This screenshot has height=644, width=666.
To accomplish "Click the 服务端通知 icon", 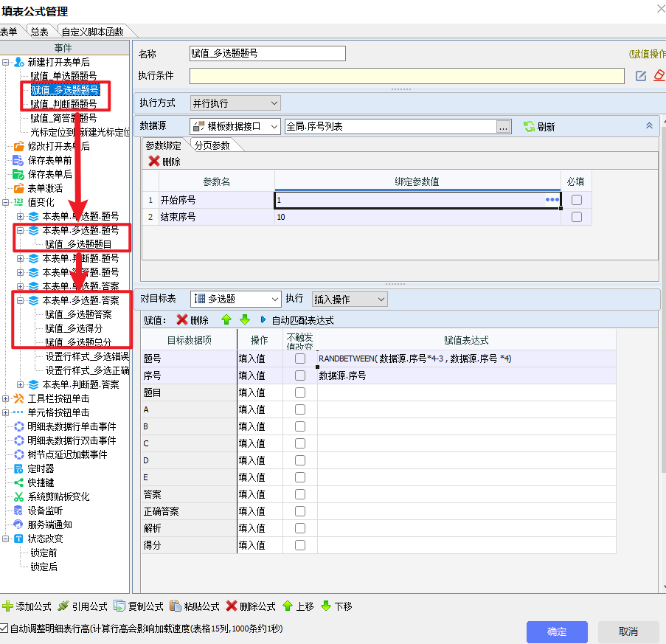I will tap(18, 524).
